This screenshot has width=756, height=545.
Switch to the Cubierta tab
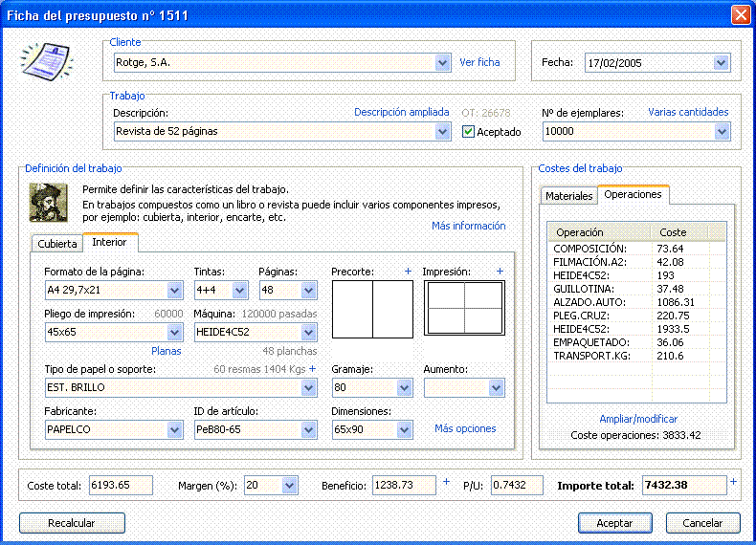(x=57, y=244)
